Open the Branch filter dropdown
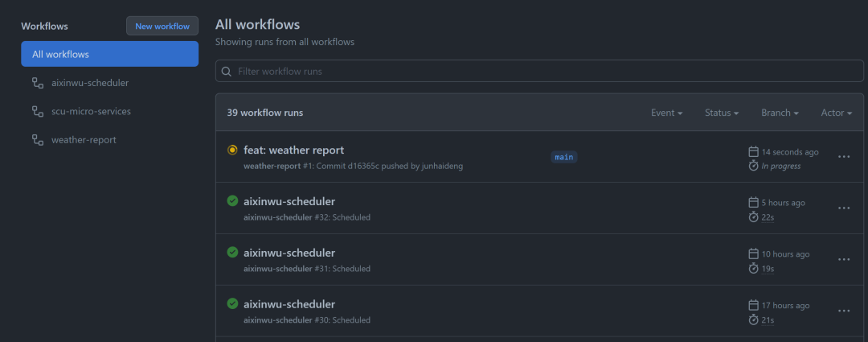 (780, 113)
